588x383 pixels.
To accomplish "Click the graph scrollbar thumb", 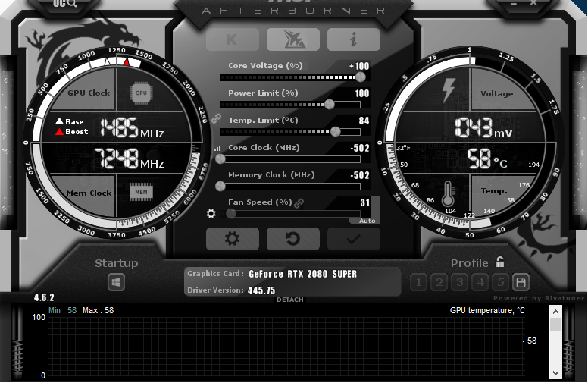I will pyautogui.click(x=555, y=325).
